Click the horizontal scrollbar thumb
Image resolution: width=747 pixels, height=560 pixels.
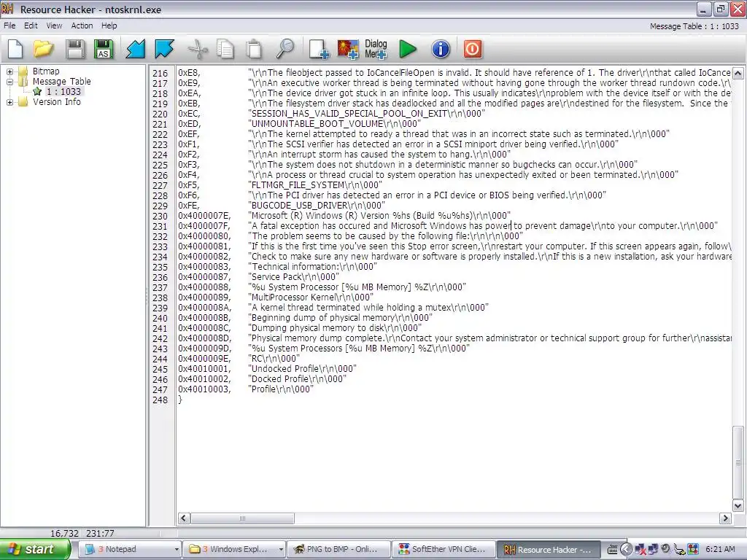pos(242,518)
